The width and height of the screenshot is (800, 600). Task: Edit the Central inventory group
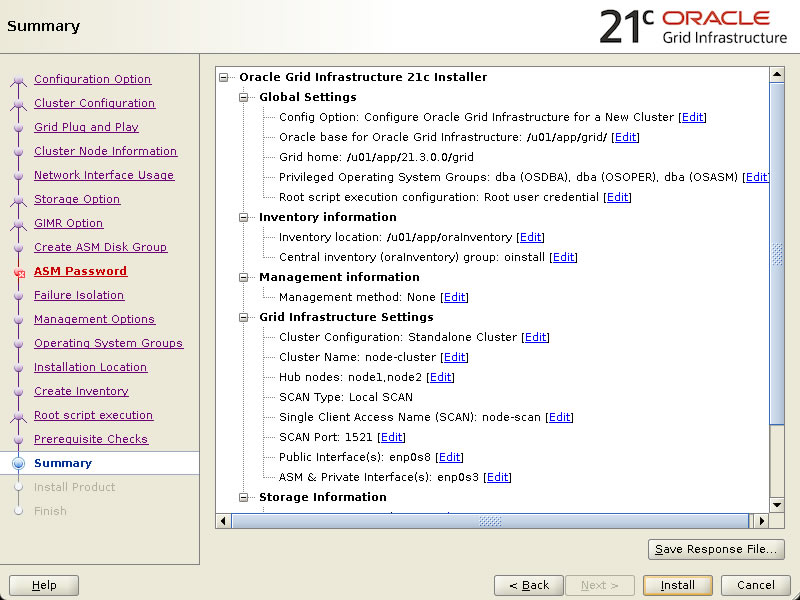[x=564, y=257]
